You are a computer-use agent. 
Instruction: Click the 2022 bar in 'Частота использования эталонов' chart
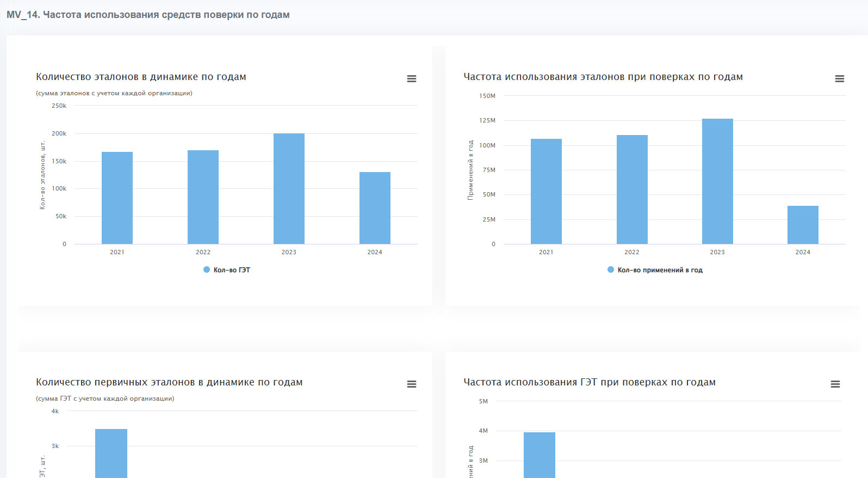pyautogui.click(x=632, y=189)
